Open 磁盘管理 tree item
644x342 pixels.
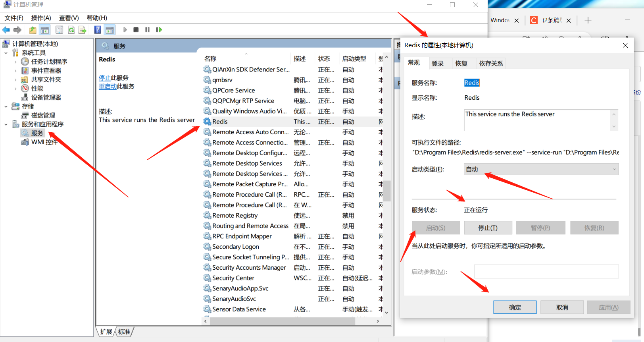click(x=43, y=115)
